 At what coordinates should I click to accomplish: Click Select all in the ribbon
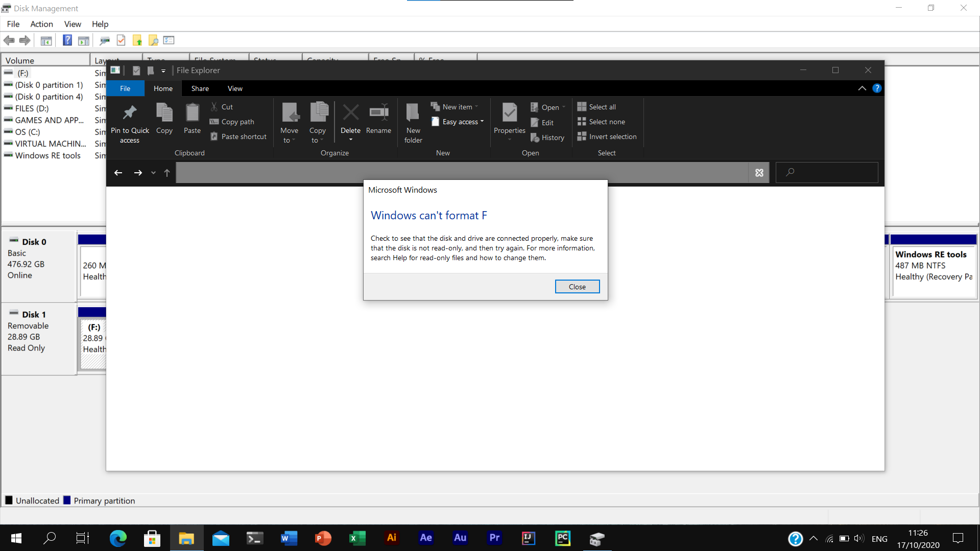[596, 107]
